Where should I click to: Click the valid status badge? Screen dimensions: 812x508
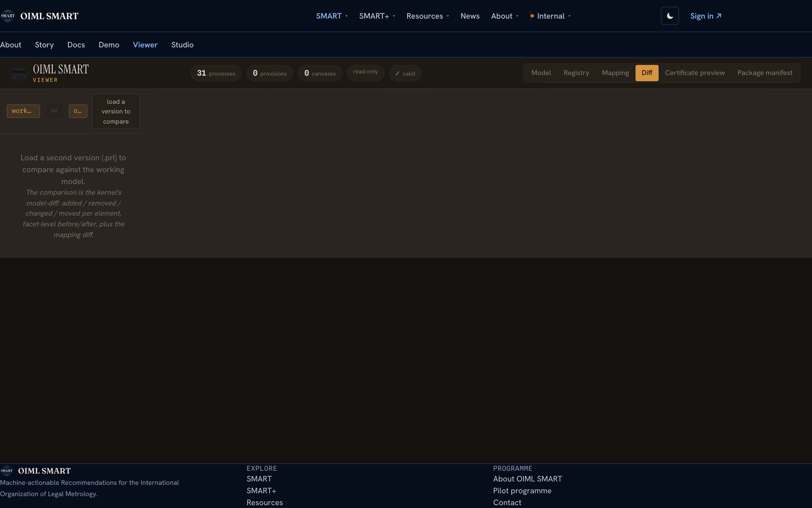(x=405, y=73)
